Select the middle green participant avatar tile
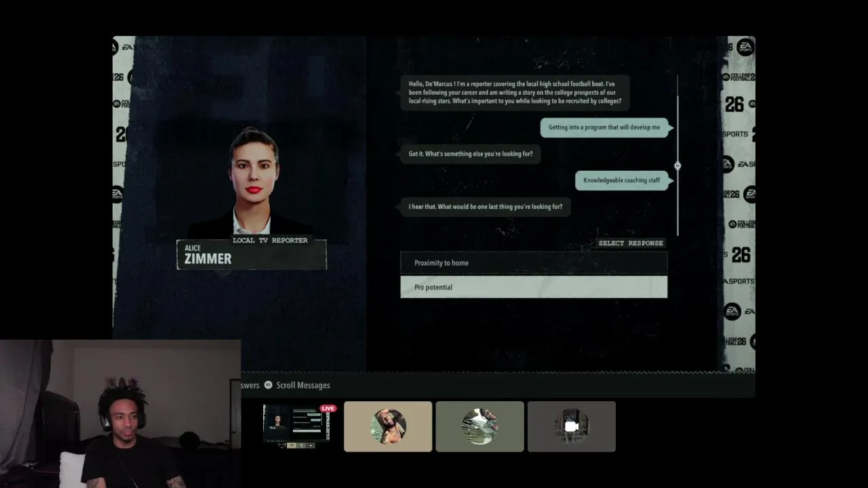 479,426
